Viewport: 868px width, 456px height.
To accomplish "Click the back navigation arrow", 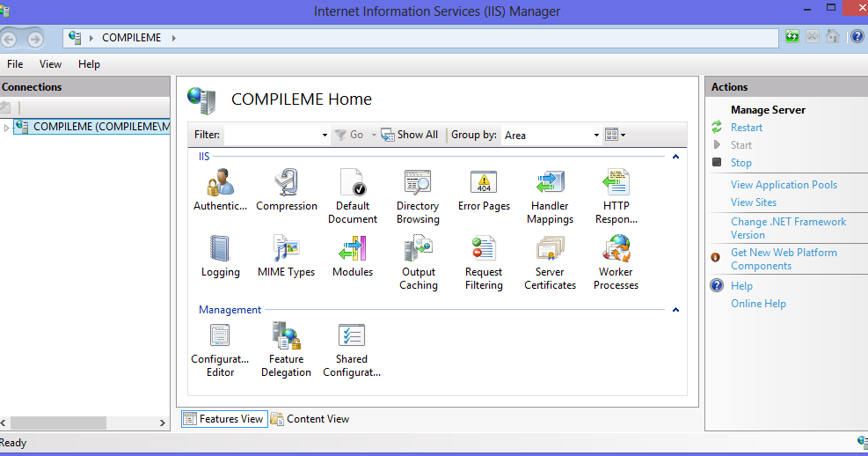I will pyautogui.click(x=9, y=40).
